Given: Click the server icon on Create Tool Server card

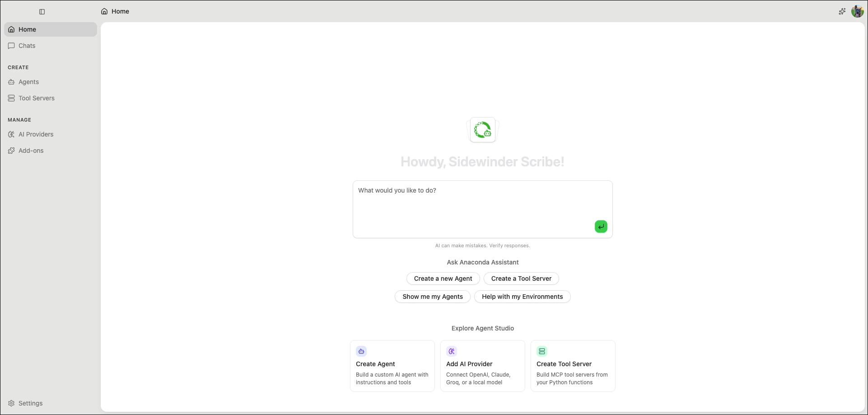Looking at the screenshot, I should (x=542, y=351).
